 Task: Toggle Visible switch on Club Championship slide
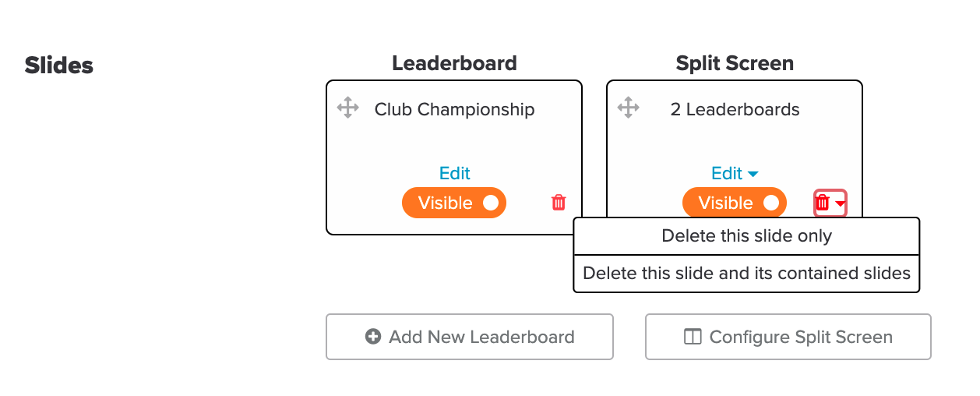[454, 203]
